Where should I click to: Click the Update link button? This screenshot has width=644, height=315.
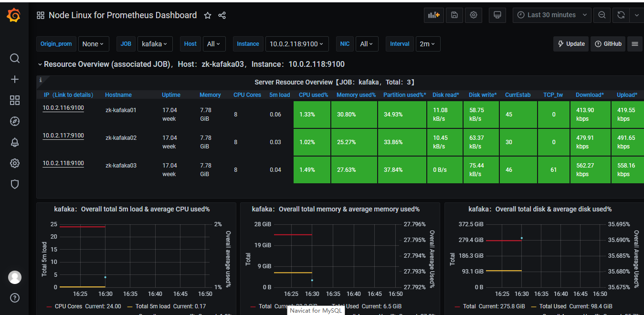tap(571, 44)
